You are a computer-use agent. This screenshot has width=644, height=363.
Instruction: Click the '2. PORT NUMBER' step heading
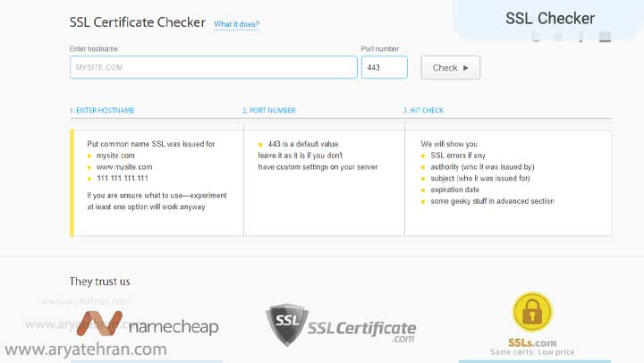269,111
